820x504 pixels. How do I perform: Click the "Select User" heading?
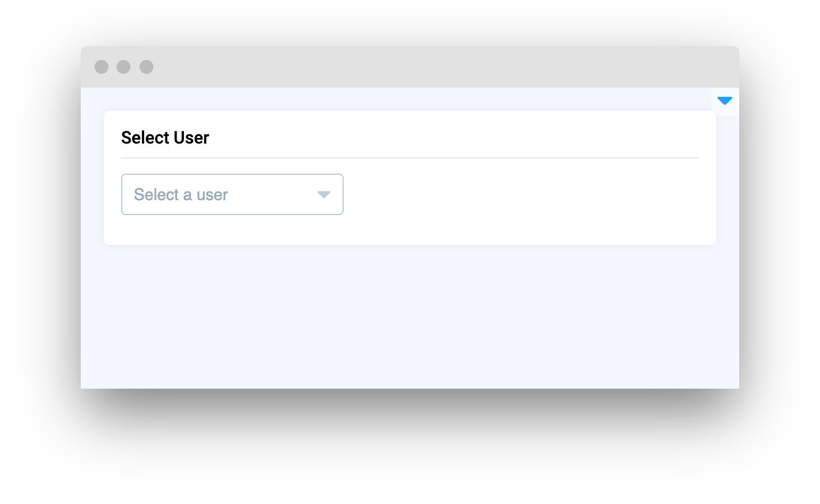click(165, 138)
